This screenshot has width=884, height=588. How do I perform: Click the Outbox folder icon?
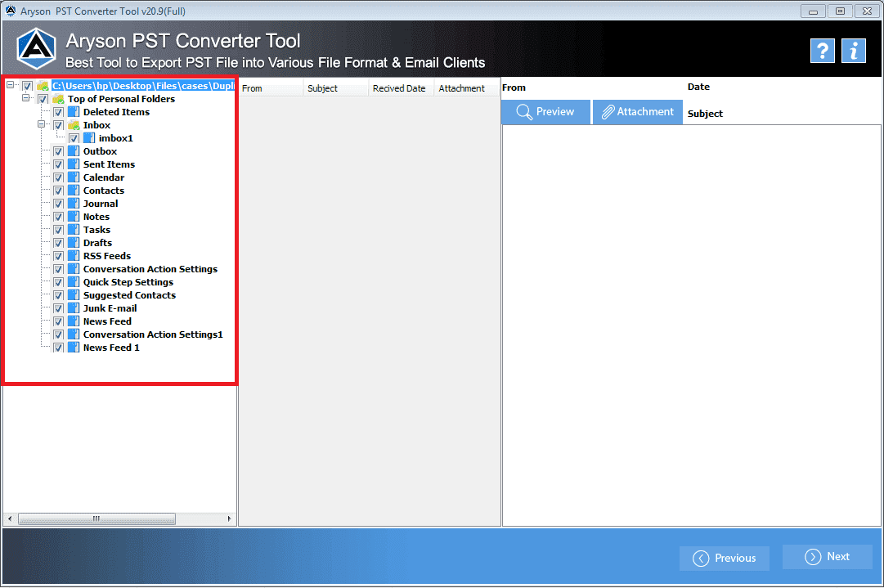(x=74, y=150)
